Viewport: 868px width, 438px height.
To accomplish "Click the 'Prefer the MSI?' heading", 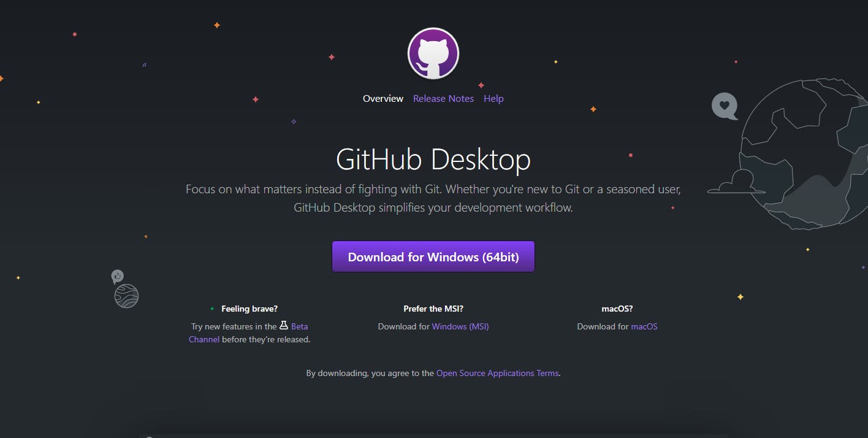I will click(x=433, y=309).
